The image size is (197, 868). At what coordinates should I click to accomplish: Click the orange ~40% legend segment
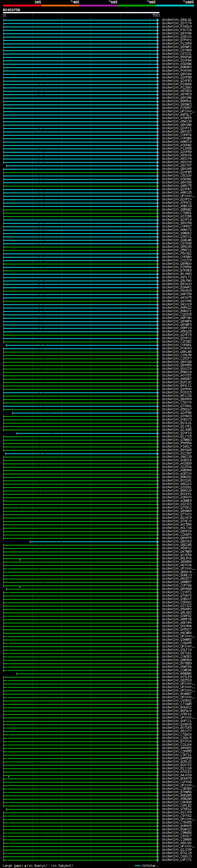tap(60, 6)
